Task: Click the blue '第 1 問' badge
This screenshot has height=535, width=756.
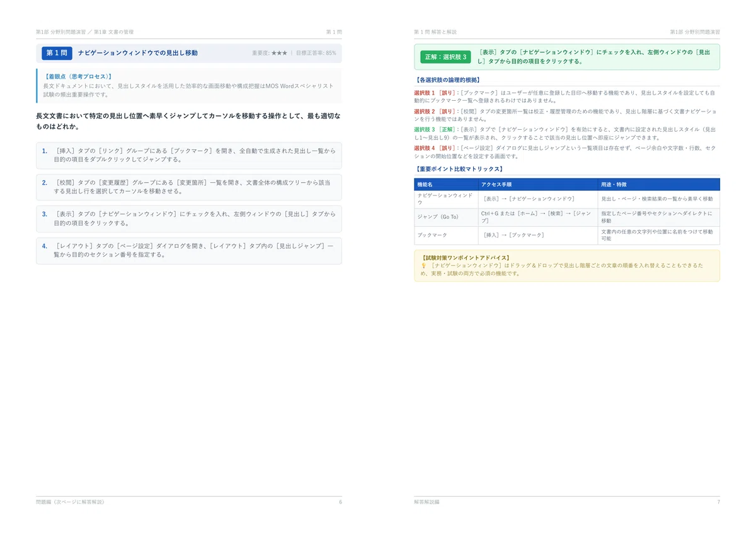Action: [x=57, y=53]
